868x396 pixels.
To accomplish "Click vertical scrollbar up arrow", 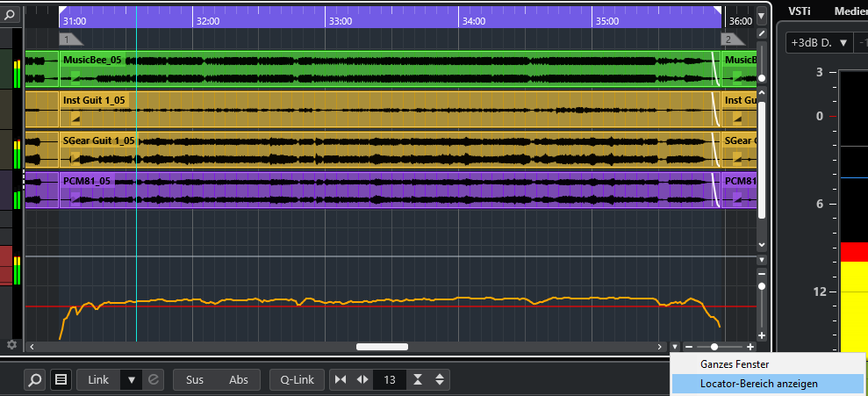I will click(762, 92).
